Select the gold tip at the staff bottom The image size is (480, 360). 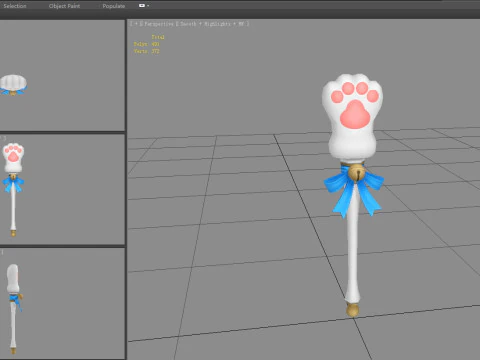[352, 310]
